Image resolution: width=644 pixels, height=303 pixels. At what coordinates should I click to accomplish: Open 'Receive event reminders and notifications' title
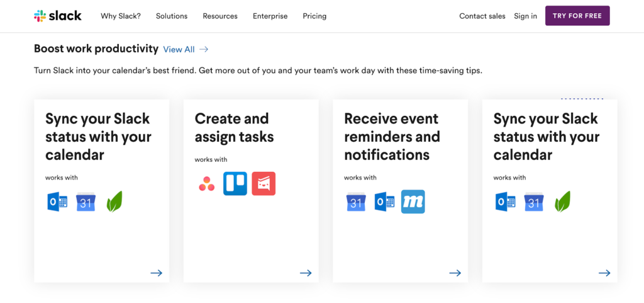pyautogui.click(x=392, y=137)
